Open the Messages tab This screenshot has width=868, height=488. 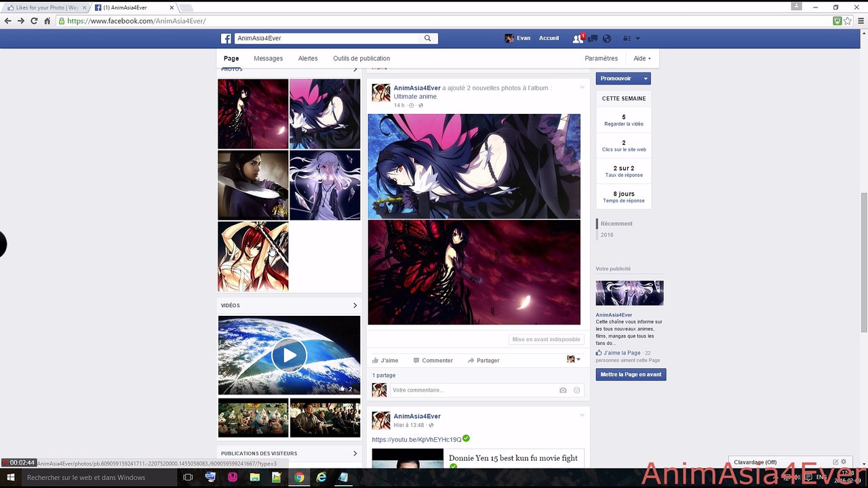pyautogui.click(x=269, y=58)
